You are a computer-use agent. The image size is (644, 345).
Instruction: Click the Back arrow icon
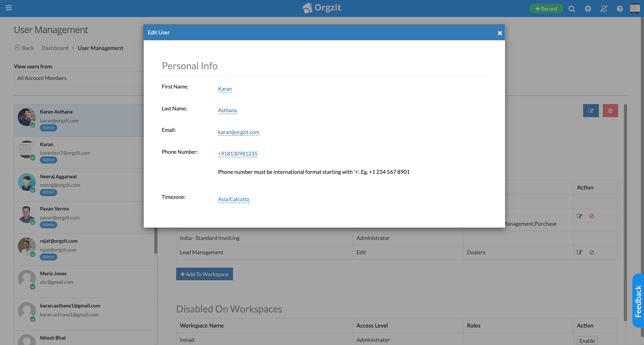point(17,48)
